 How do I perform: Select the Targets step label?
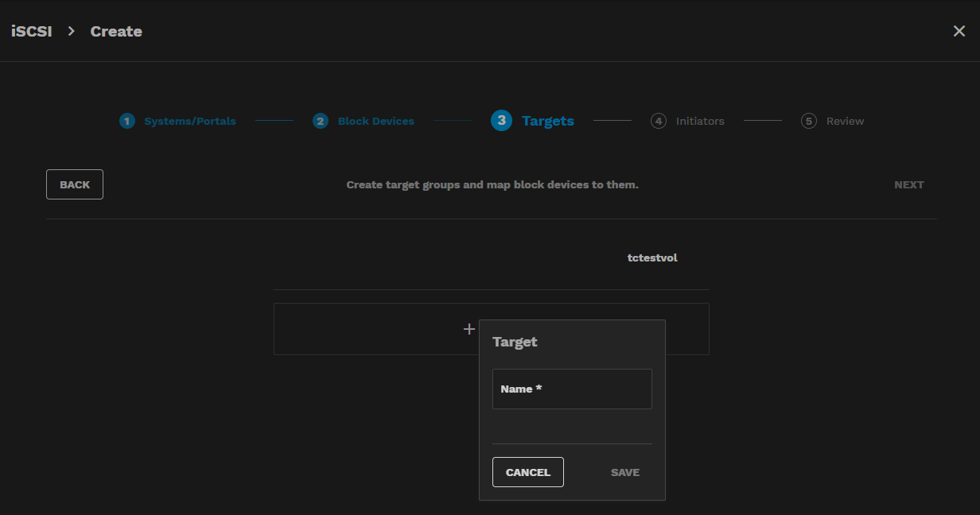(547, 121)
